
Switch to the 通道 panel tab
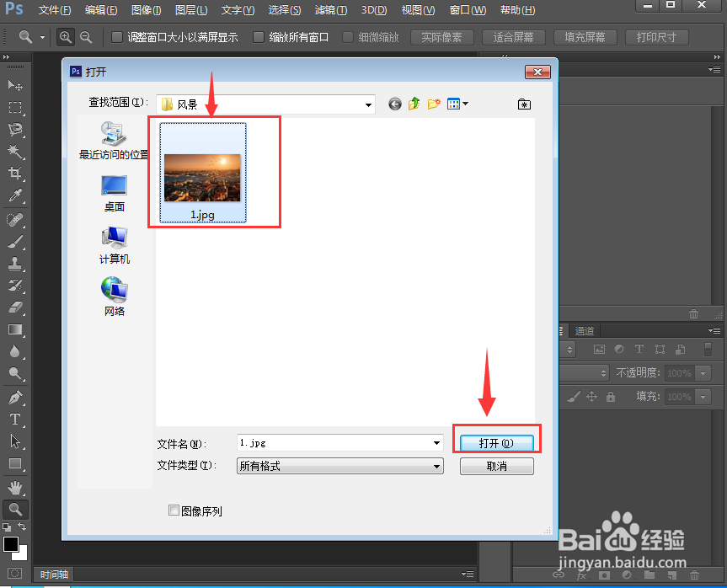coord(584,330)
